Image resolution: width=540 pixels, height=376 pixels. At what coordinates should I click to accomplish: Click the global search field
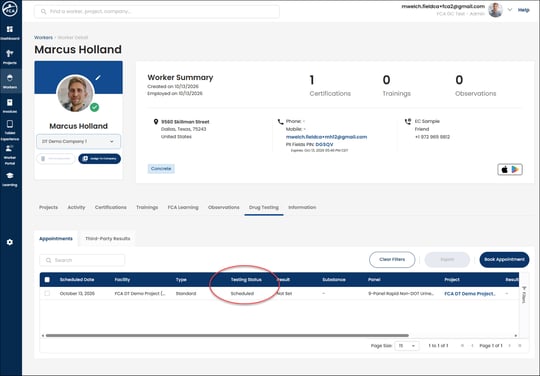(157, 11)
